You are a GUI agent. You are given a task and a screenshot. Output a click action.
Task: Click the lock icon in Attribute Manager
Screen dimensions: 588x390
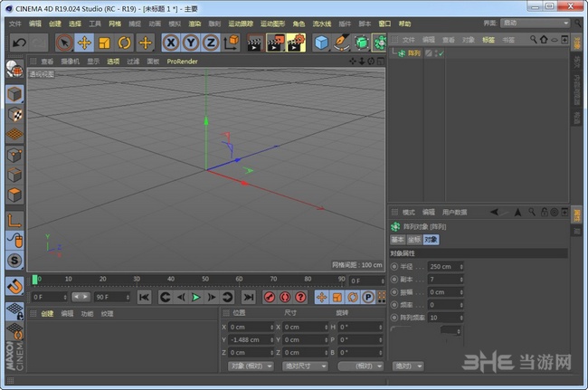544,213
